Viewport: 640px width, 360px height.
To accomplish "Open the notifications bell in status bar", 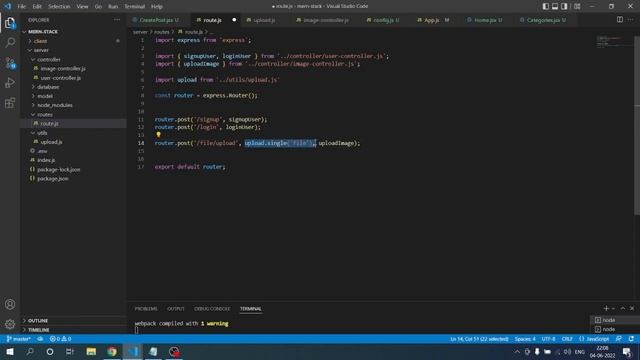I will 631,339.
